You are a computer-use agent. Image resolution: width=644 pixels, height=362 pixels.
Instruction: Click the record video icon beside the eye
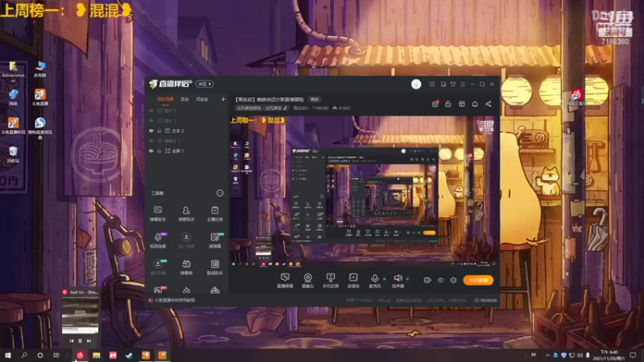[427, 280]
